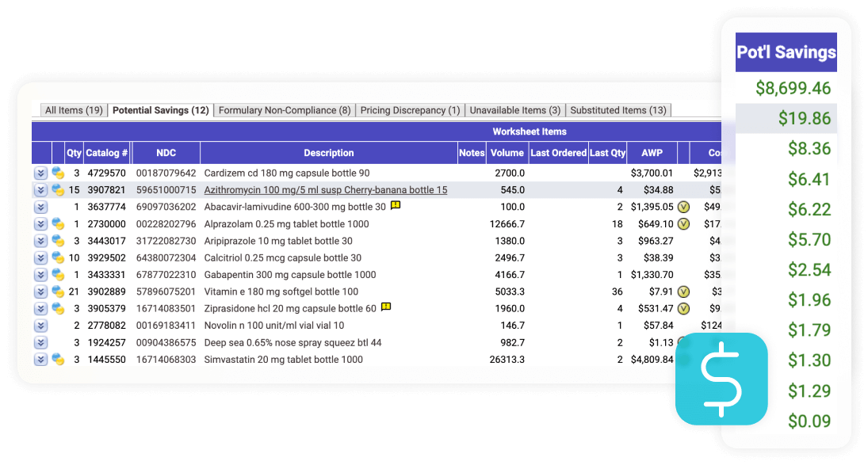This screenshot has width=868, height=465.
Task: Sort by the NDC column header
Action: (166, 153)
